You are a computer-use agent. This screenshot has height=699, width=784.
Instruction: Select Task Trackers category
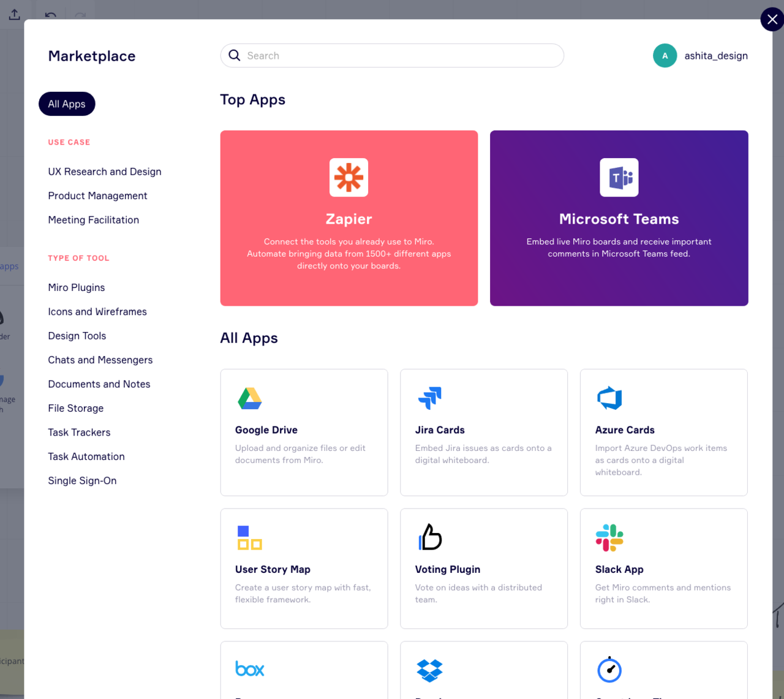pyautogui.click(x=79, y=433)
